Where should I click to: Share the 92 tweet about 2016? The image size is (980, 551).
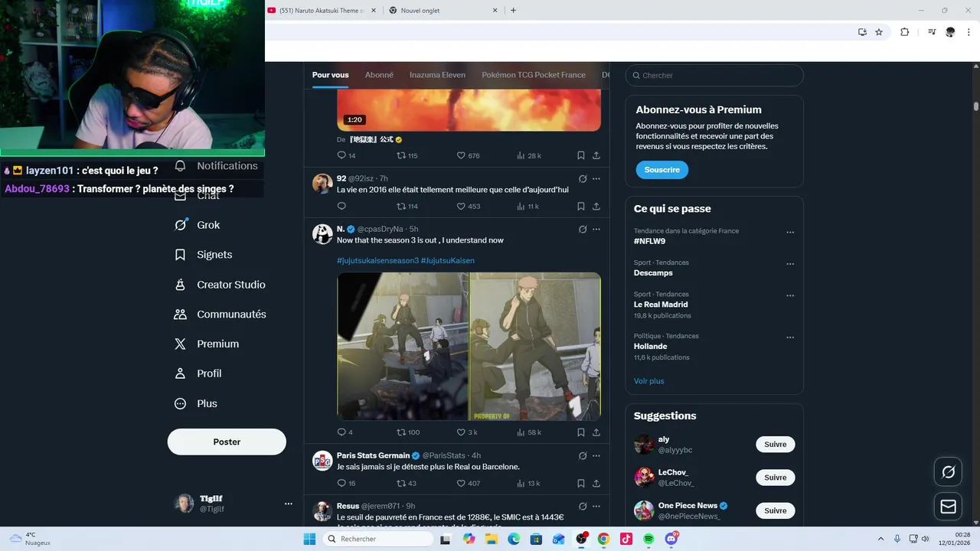[x=596, y=206]
